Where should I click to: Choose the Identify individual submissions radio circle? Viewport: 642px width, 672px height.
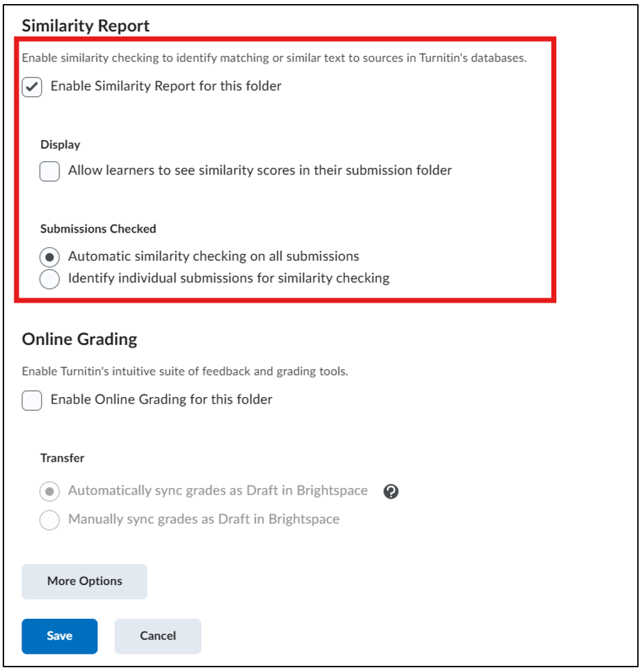coord(50,279)
